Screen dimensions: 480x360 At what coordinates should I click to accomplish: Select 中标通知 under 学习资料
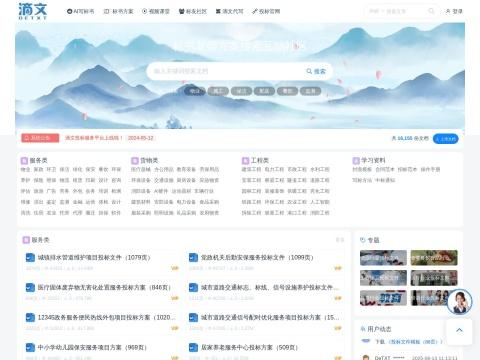385,180
